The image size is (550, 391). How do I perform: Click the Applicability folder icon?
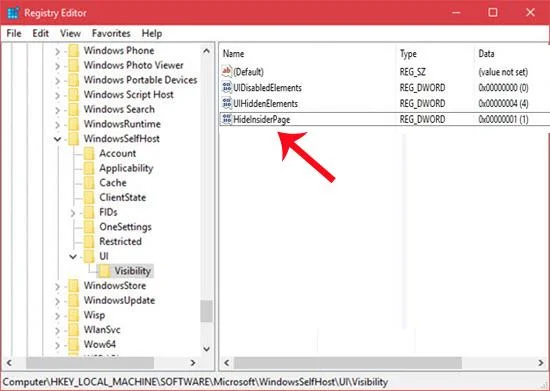(x=89, y=169)
